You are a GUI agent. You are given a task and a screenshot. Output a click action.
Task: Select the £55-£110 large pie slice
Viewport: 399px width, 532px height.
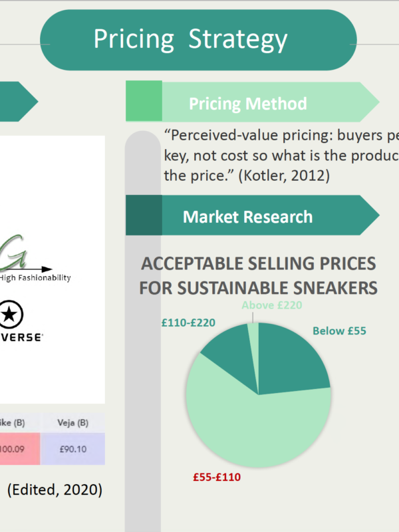[x=251, y=428]
